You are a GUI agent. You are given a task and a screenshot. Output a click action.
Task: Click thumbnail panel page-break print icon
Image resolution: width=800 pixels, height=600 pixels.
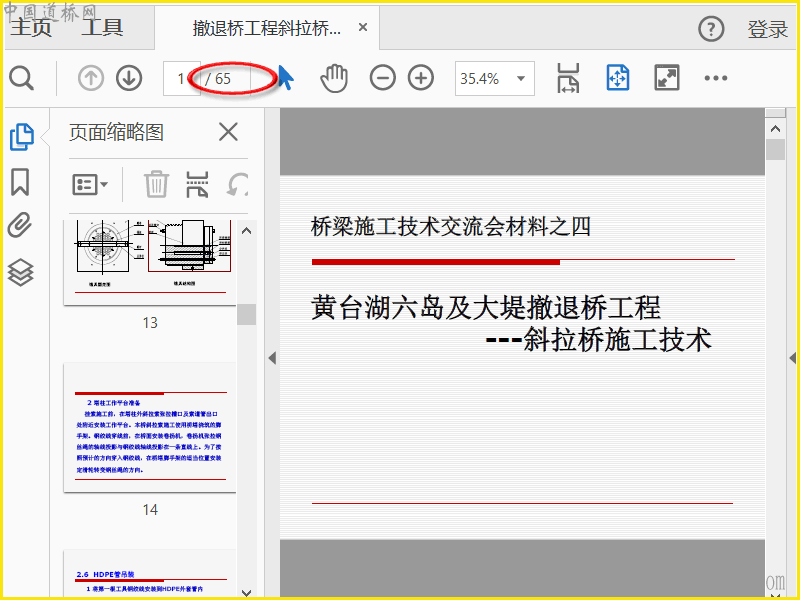197,184
